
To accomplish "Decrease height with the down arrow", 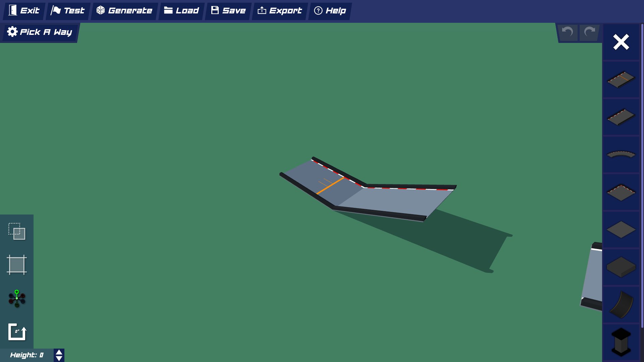I will click(59, 358).
